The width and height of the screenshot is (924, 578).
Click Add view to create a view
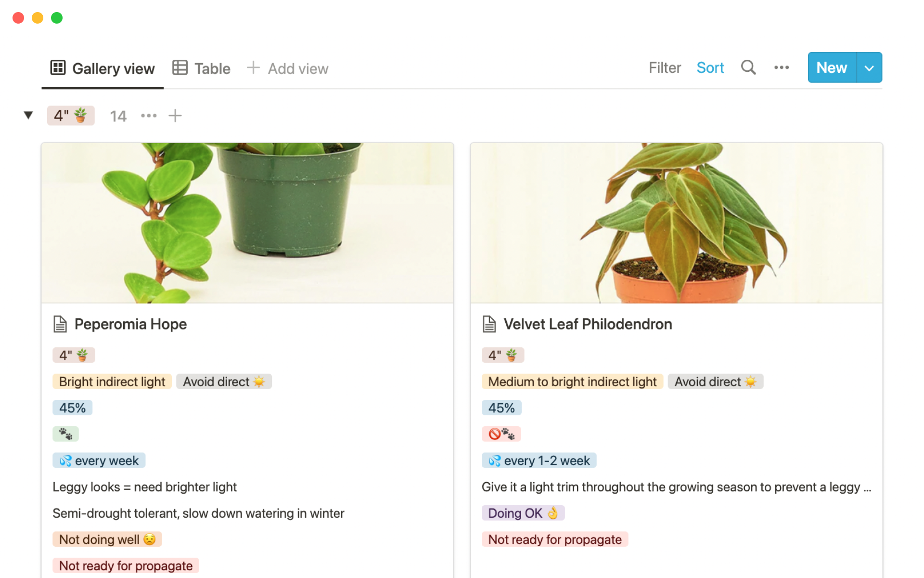287,68
